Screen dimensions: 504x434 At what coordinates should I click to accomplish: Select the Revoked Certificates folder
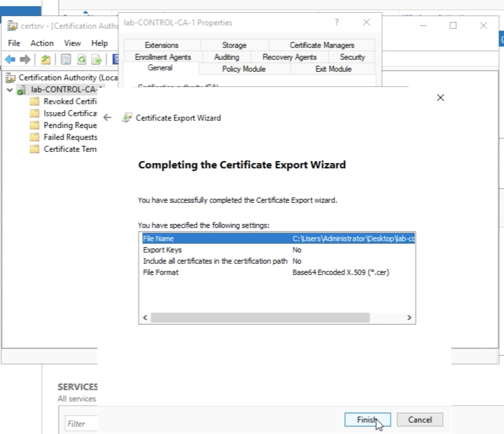(x=70, y=101)
